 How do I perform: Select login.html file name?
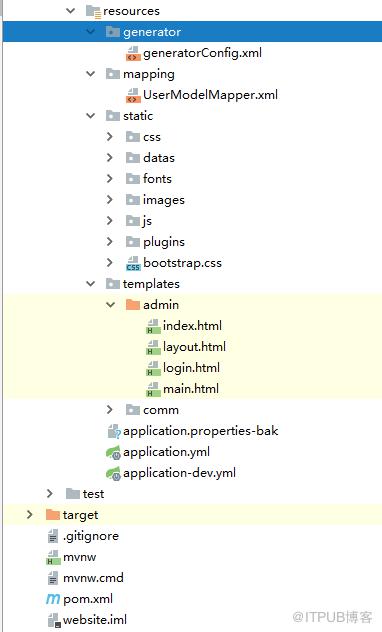point(191,368)
